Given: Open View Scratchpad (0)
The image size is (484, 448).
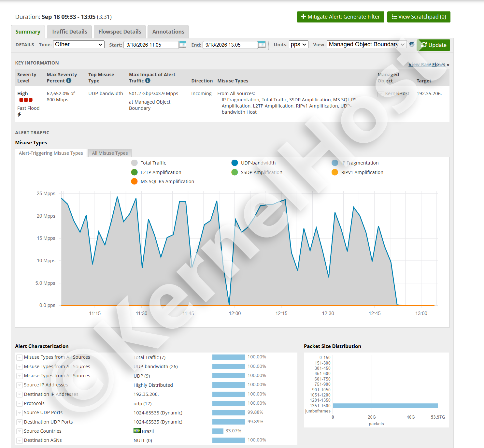Looking at the screenshot, I should (419, 17).
